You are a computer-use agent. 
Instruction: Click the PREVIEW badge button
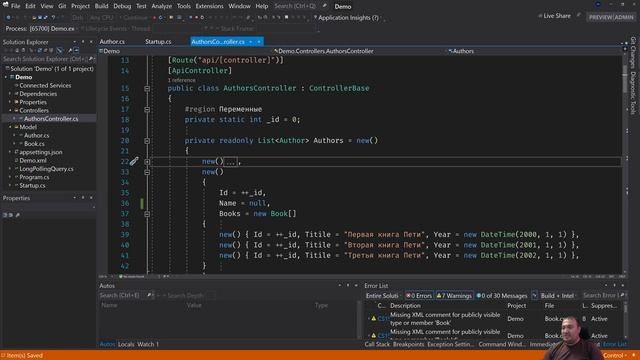(600, 17)
